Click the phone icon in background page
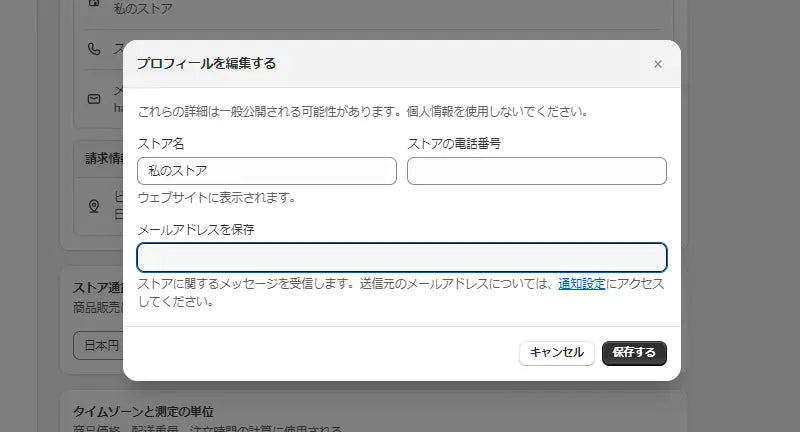The image size is (800, 432). coord(94,49)
